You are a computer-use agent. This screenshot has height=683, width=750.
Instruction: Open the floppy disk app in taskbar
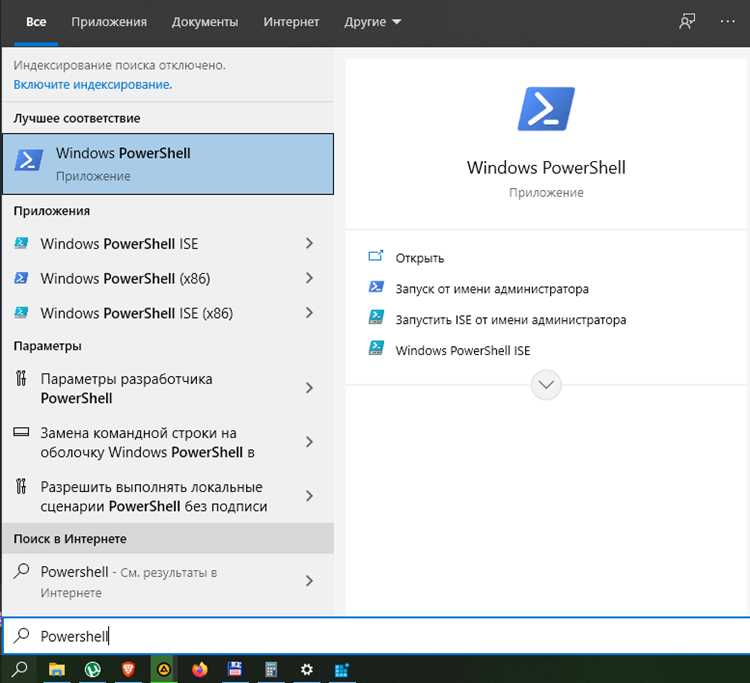tap(235, 669)
